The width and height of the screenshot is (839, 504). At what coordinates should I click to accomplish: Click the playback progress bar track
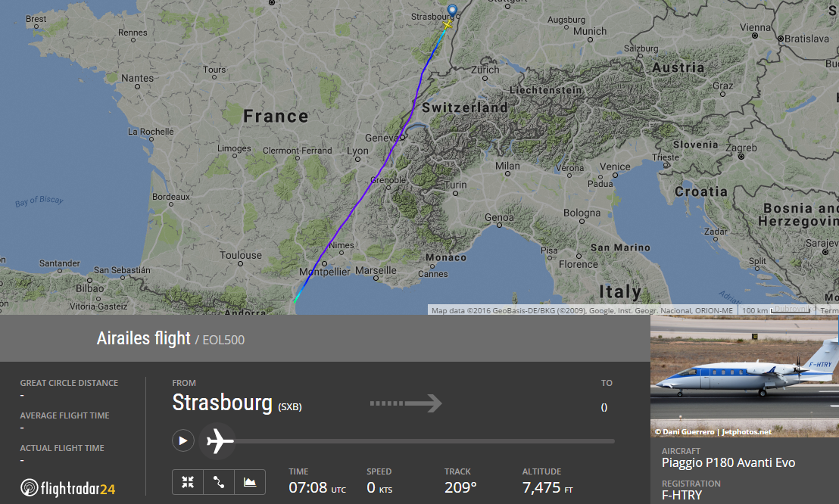click(424, 441)
